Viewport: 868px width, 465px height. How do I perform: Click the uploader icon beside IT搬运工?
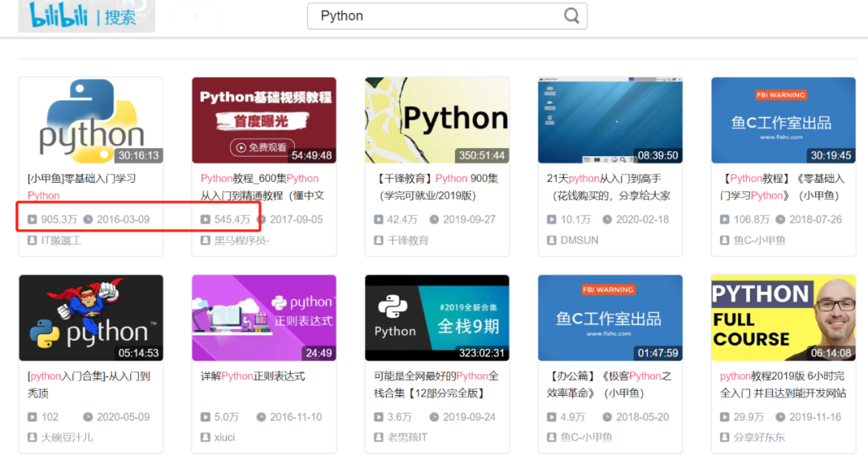click(x=32, y=241)
